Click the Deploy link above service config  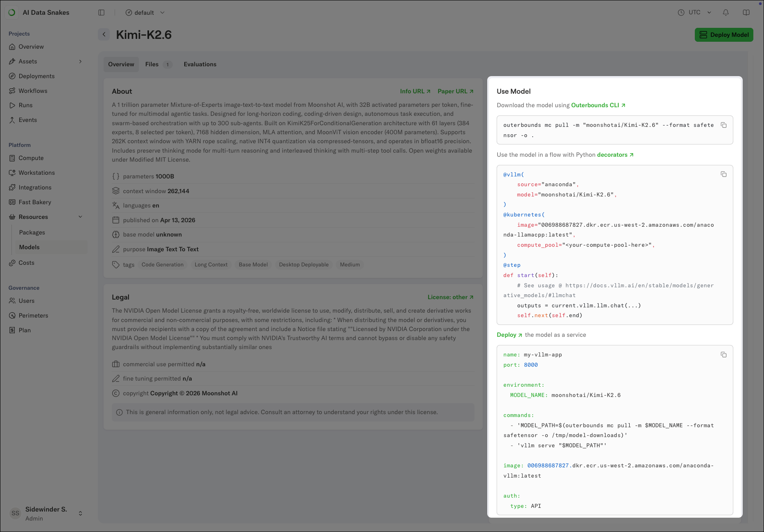click(x=509, y=335)
